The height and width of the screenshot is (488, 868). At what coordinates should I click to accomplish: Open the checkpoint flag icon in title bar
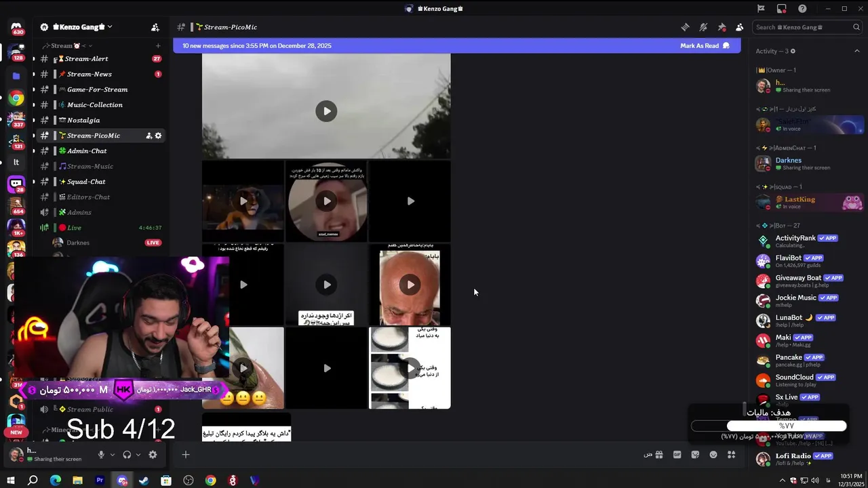761,9
